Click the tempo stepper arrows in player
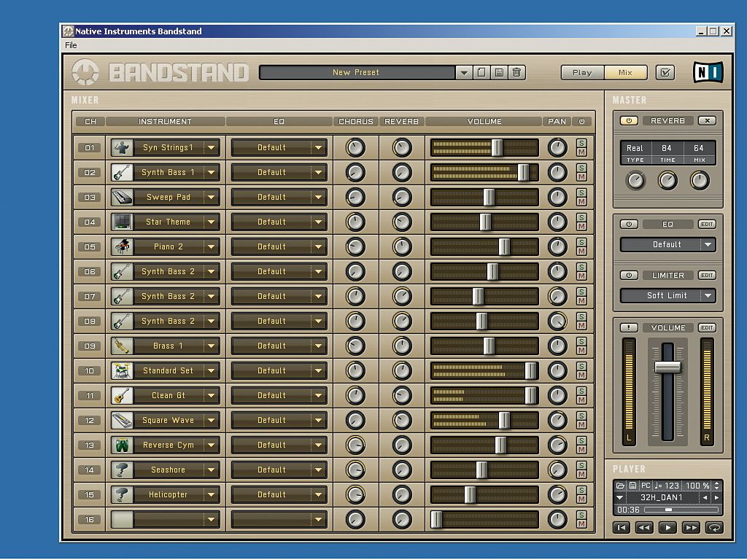 (x=716, y=485)
